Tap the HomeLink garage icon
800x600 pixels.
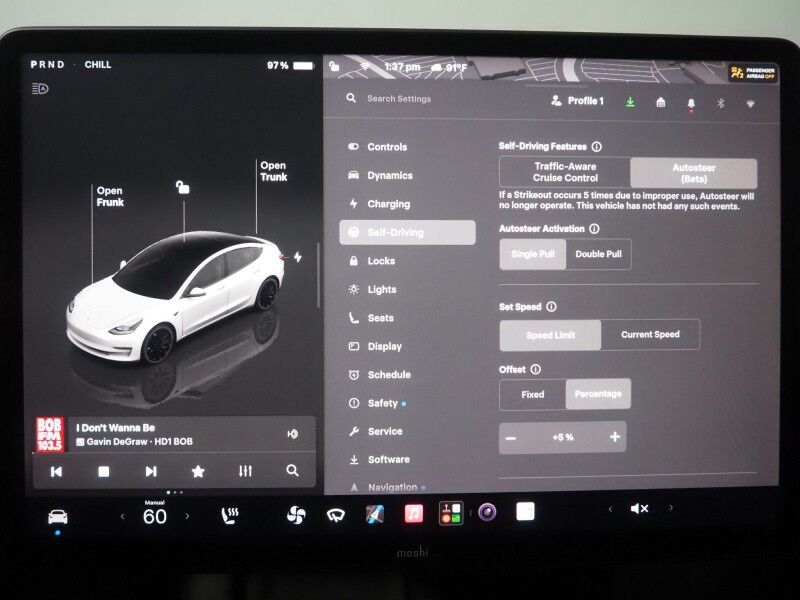point(661,103)
